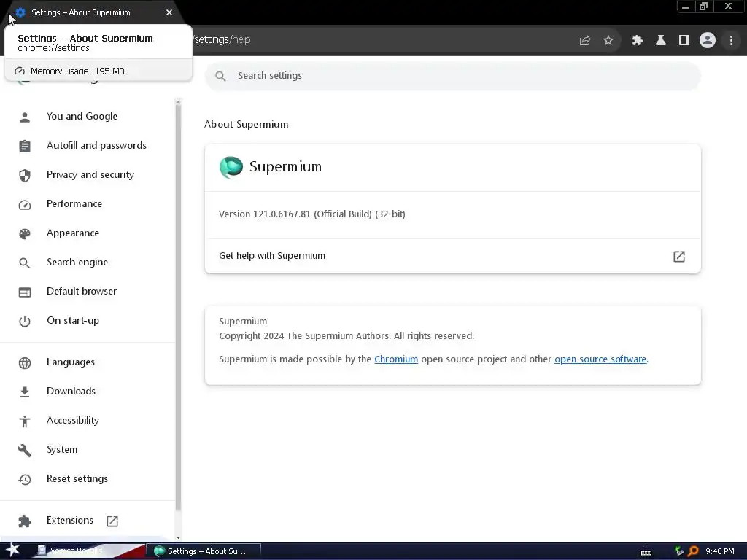Click the network tray icon on taskbar

(x=679, y=551)
